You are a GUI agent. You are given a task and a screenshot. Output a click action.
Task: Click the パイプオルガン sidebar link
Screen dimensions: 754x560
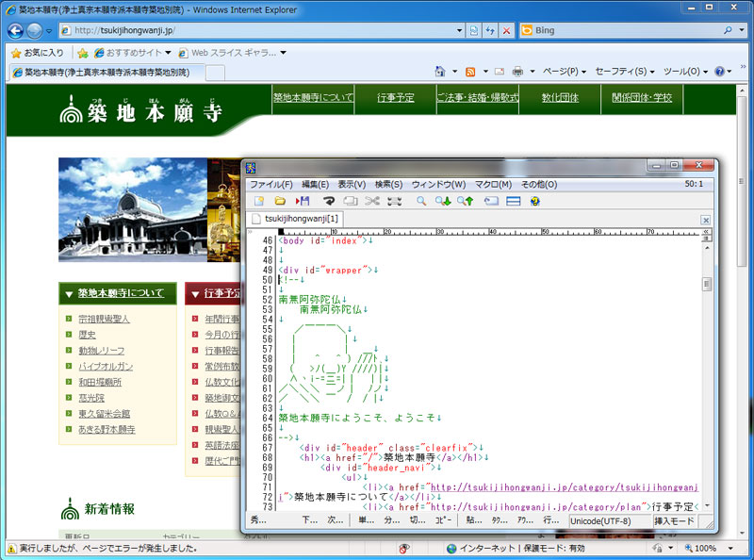pos(106,366)
